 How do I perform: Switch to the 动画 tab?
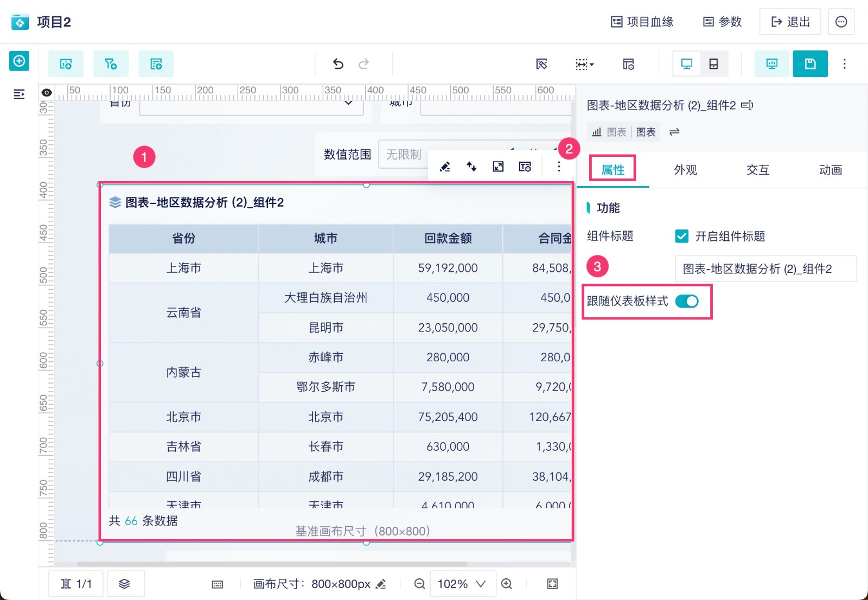tap(830, 170)
